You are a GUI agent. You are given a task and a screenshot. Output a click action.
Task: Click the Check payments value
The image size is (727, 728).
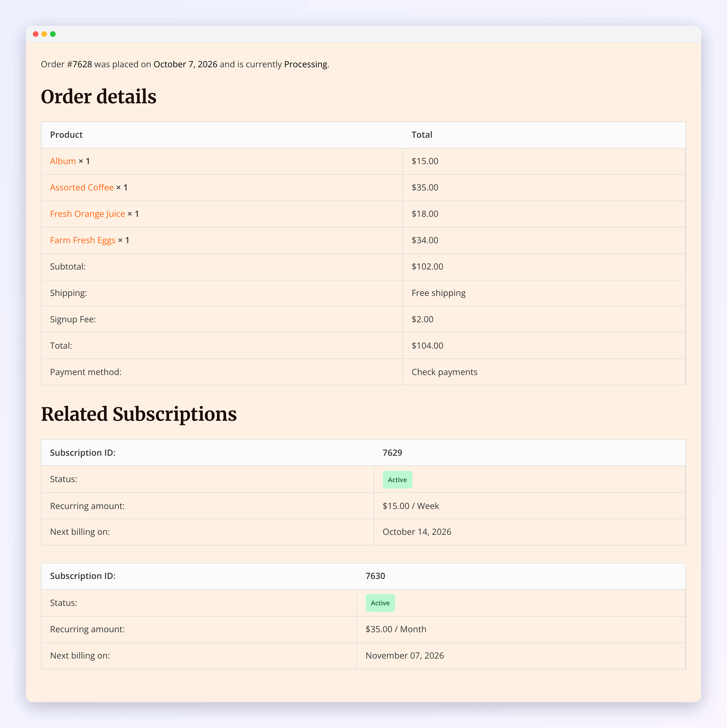[x=444, y=372]
